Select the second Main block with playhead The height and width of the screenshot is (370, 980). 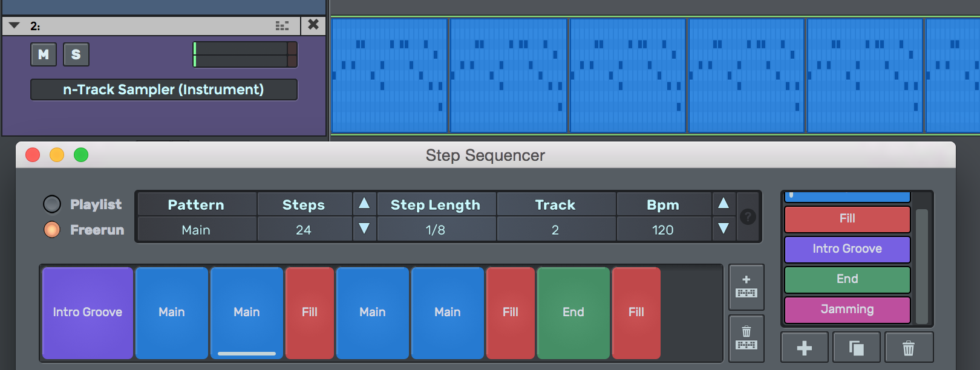coord(247,313)
